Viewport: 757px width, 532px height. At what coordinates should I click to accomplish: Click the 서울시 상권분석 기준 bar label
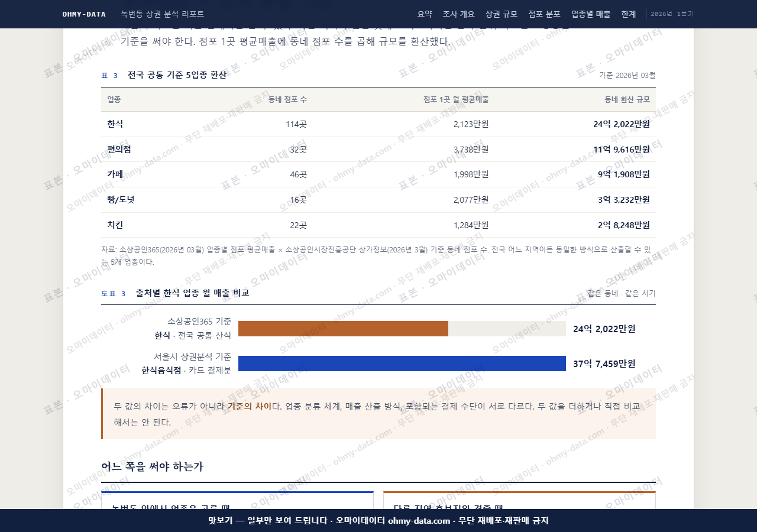(x=193, y=356)
